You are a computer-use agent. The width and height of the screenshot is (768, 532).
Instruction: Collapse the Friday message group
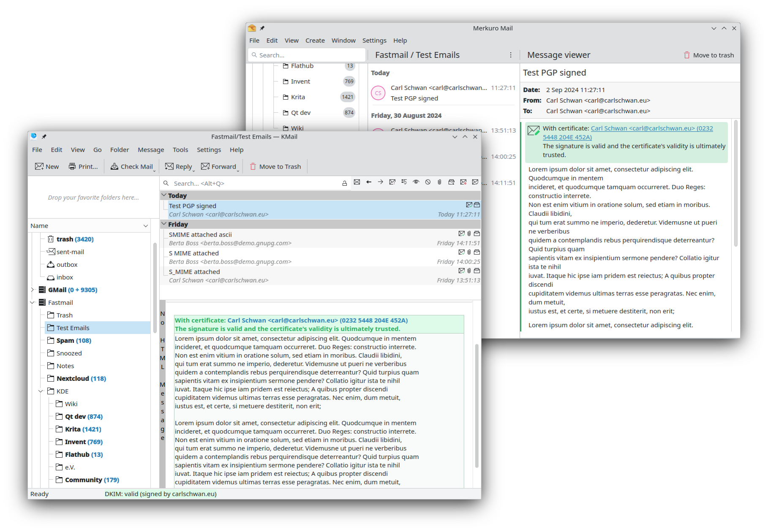[x=164, y=224]
